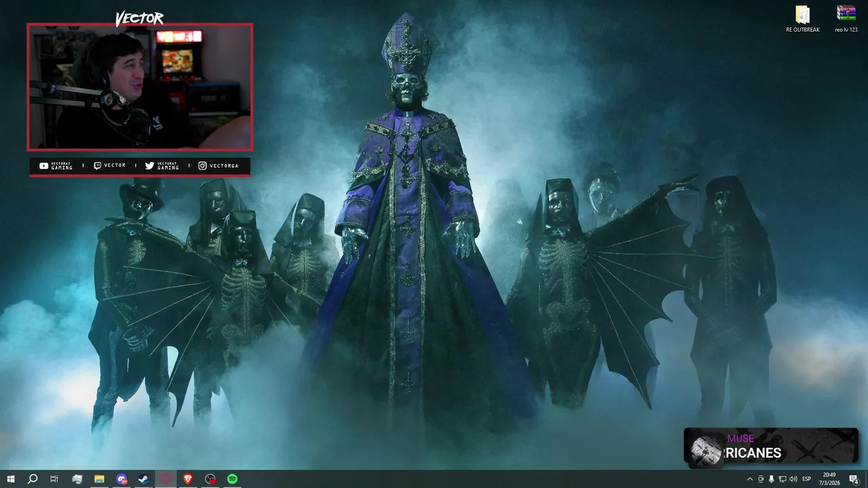The height and width of the screenshot is (488, 868).
Task: Click the Twitch Vector label
Action: pos(110,166)
